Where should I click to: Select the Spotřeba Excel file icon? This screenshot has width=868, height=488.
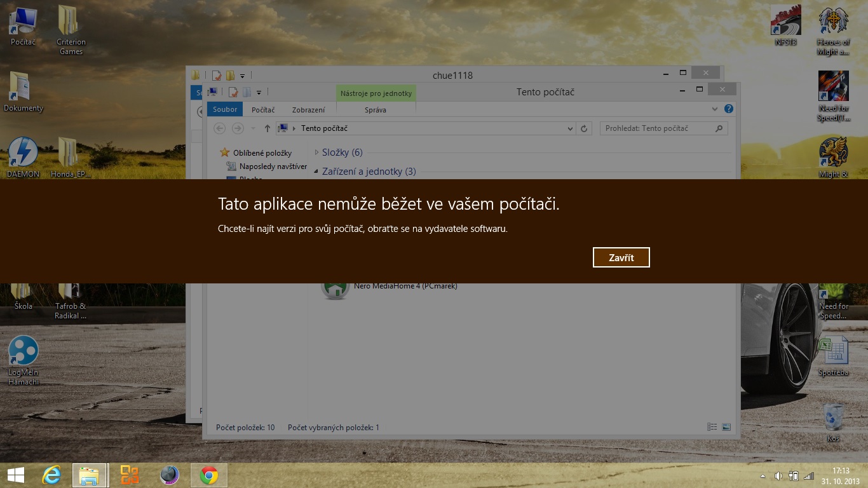tap(833, 356)
